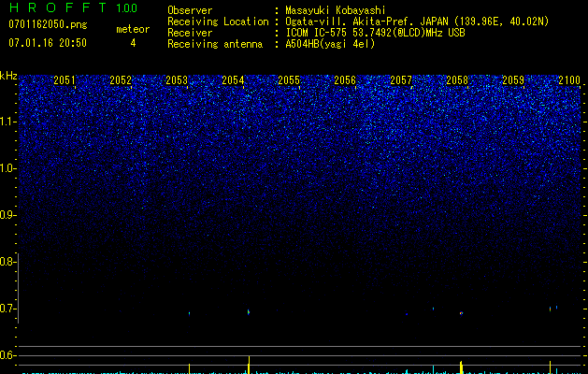The width and height of the screenshot is (588, 374).
Task: Click the HROFFT 1.0.0 title text
Action: 74,7
